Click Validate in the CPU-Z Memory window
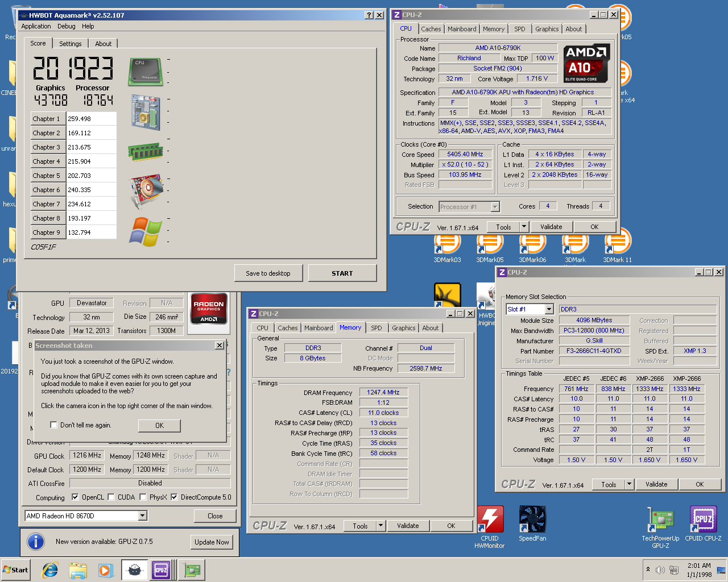This screenshot has height=582, width=728. click(408, 526)
